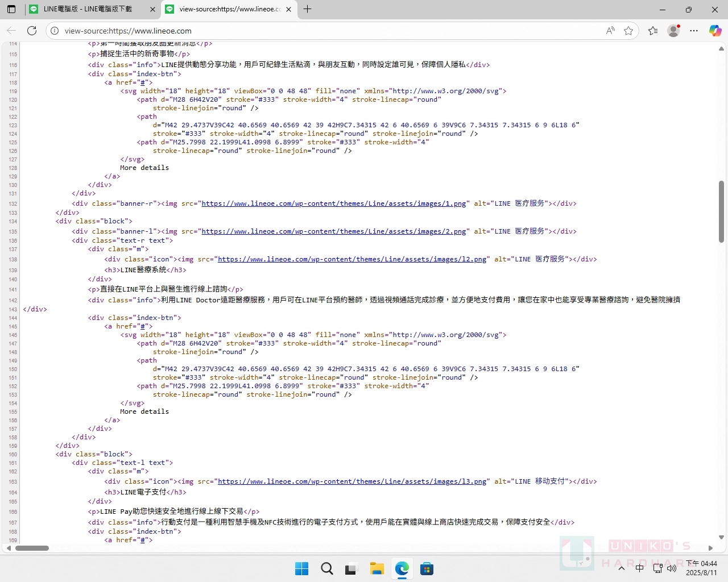The height and width of the screenshot is (582, 728).
Task: Open the clock and calendar flyout
Action: tap(701, 568)
